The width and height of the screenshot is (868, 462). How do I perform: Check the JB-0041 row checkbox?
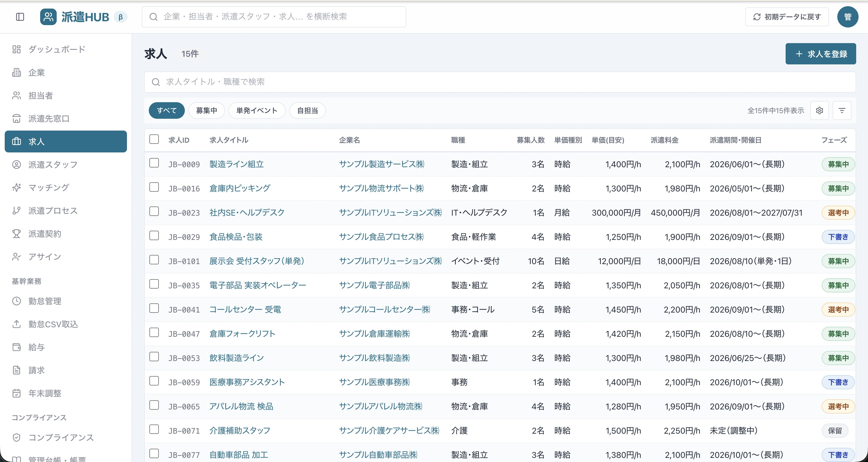point(154,308)
